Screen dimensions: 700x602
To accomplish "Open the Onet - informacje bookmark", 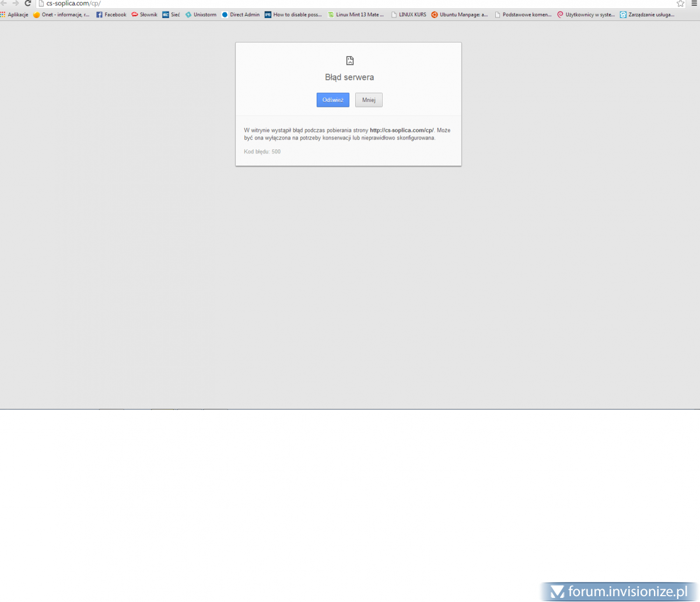I will tap(62, 15).
